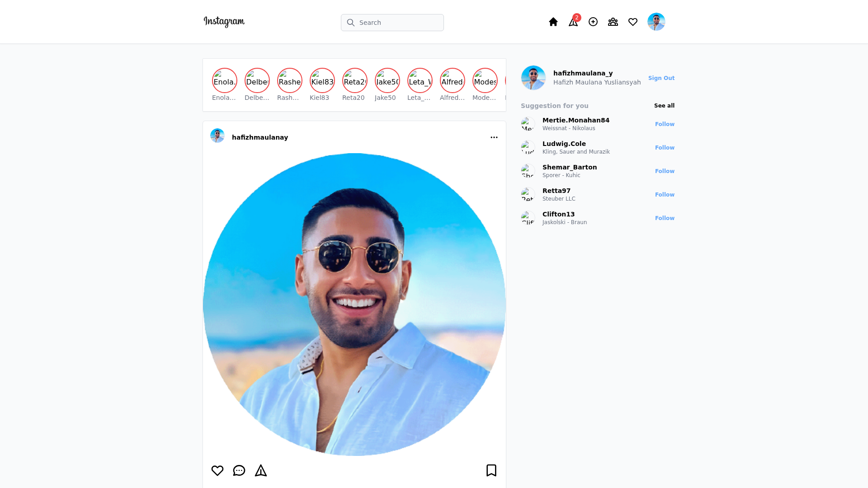The width and height of the screenshot is (868, 488).
Task: Click the Sign Out link
Action: click(x=661, y=78)
